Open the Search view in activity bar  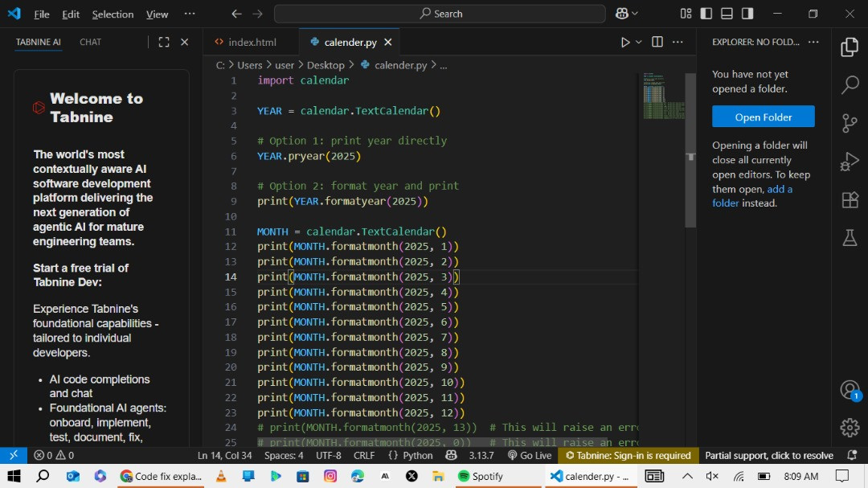850,84
